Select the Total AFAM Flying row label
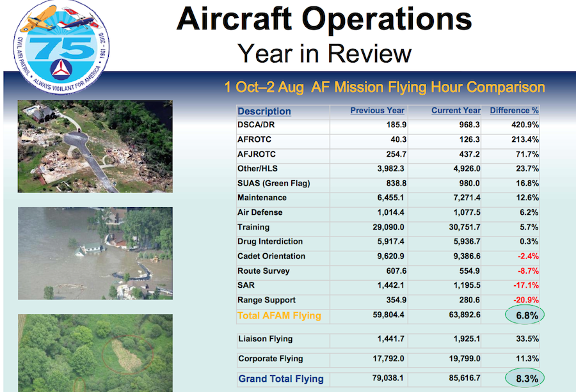 (x=279, y=315)
